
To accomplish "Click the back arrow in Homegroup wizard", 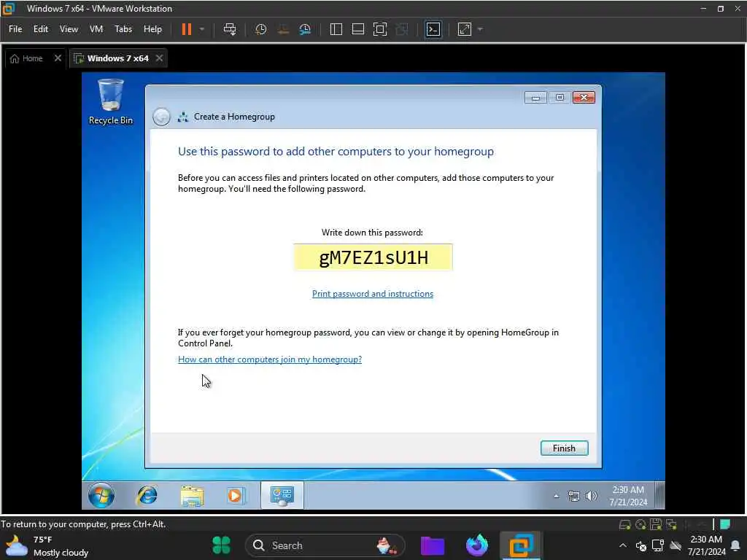I will click(161, 117).
